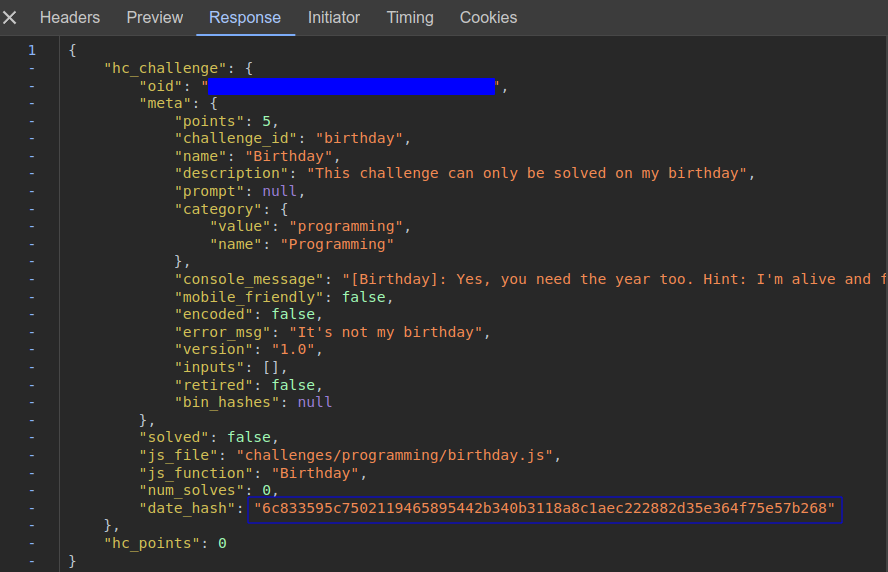Viewport: 888px width, 572px height.
Task: Click line number 1 in gutter
Action: pyautogui.click(x=32, y=50)
